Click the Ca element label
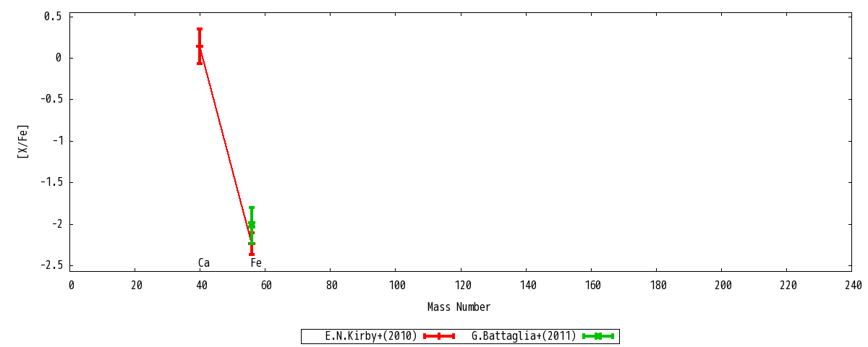868x347 pixels. [204, 263]
